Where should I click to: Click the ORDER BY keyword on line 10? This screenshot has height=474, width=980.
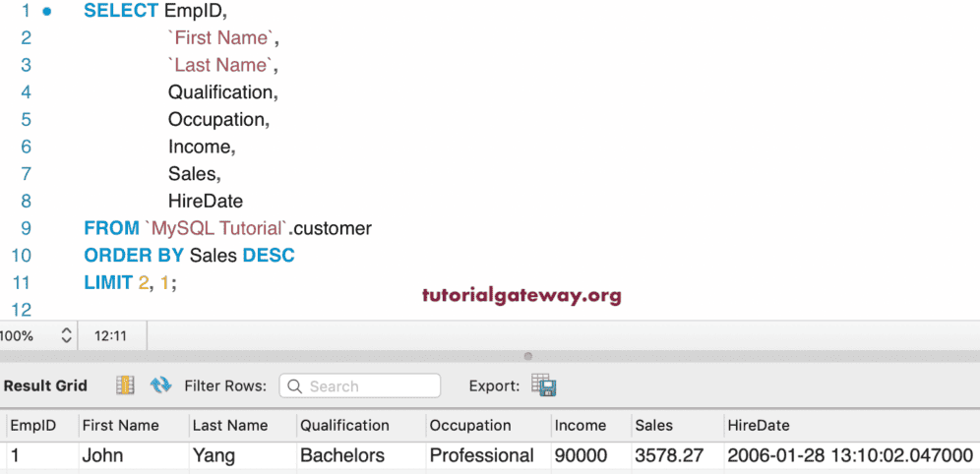pyautogui.click(x=134, y=256)
